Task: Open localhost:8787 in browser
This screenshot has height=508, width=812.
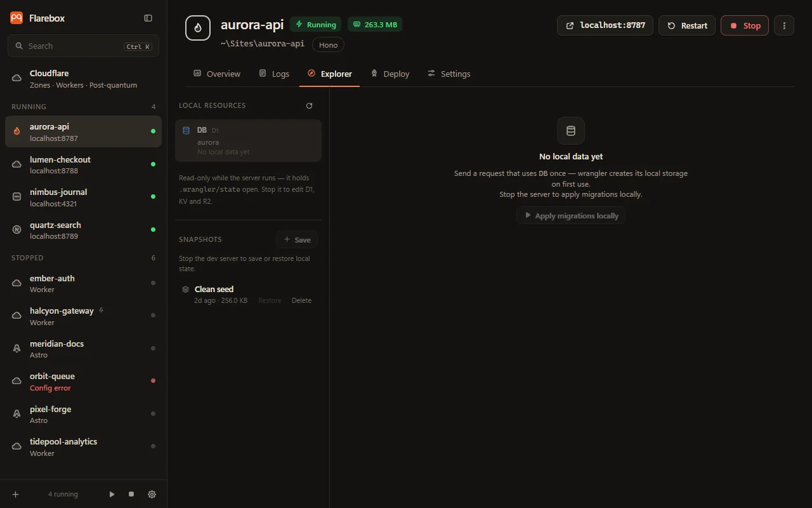Action: point(605,25)
